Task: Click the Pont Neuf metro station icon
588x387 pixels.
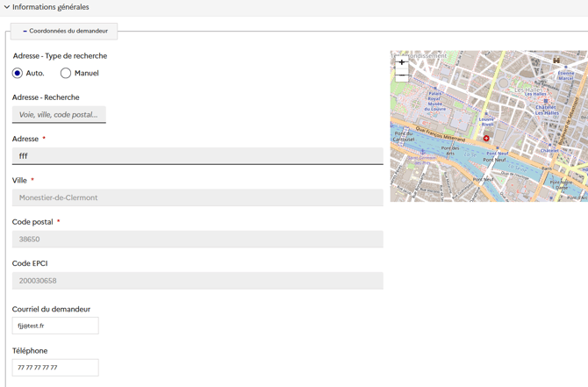Action: (x=498, y=148)
